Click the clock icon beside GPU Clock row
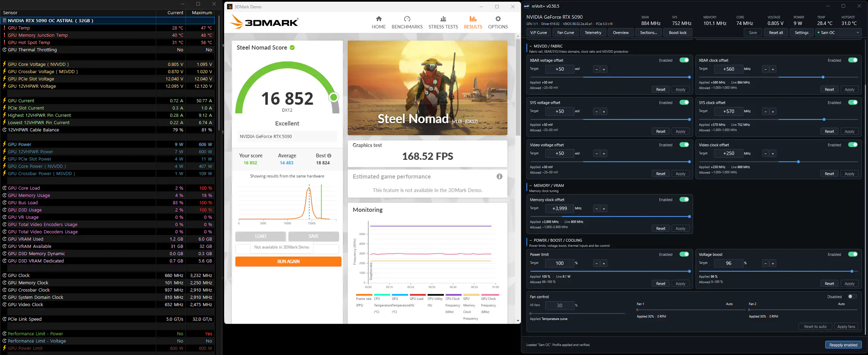Screen dimensions: 868x355 click(x=5, y=275)
